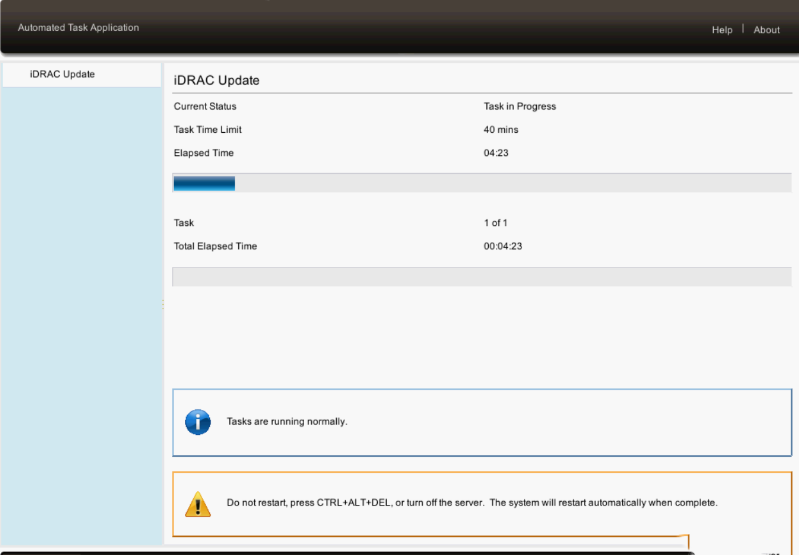Click the Elapsed Time label
The image size is (801, 555).
203,153
